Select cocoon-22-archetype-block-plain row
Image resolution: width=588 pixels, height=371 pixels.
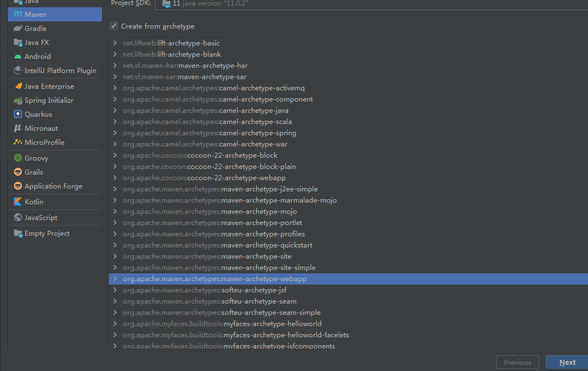349,167
